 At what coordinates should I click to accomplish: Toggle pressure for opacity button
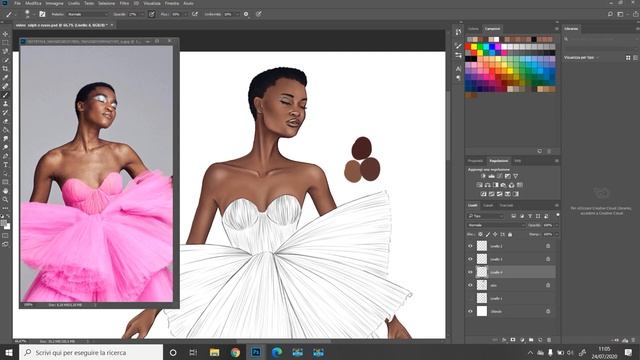(x=151, y=14)
